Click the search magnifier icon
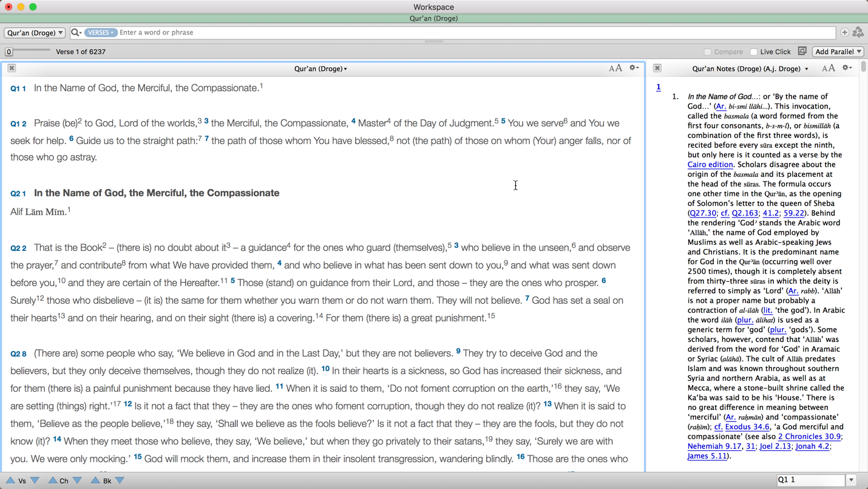This screenshot has height=489, width=868. point(76,32)
